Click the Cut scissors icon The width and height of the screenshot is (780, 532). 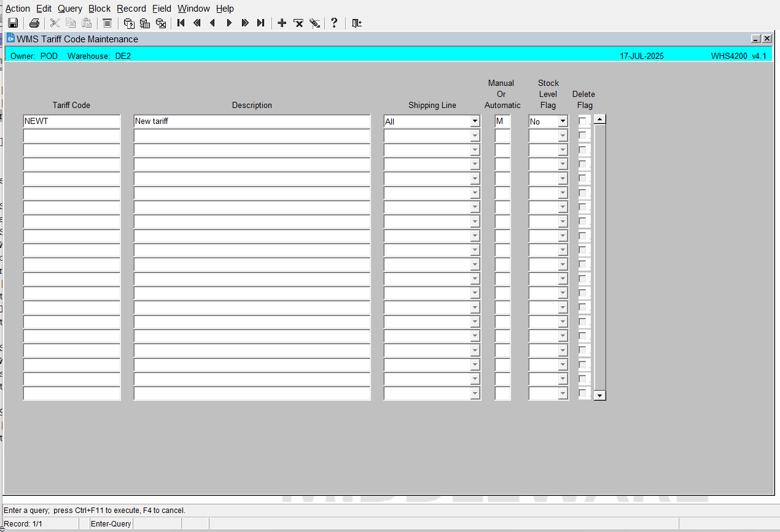point(55,23)
